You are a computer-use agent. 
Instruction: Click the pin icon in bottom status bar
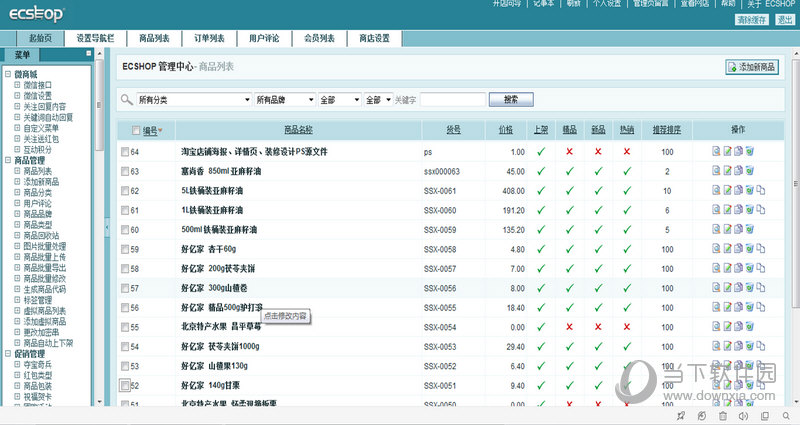[681, 416]
